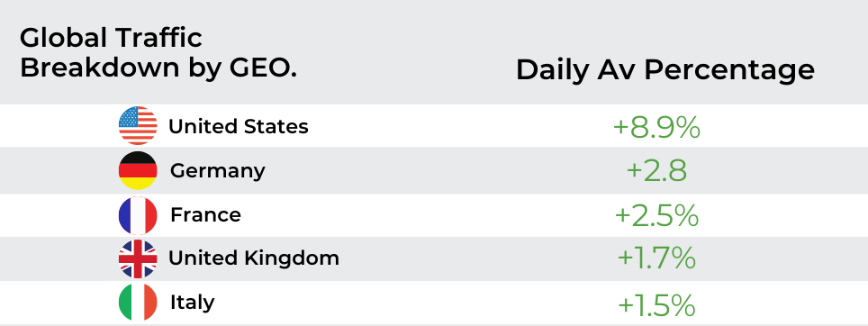Select the United States country label
868x326 pixels.
coord(238,126)
